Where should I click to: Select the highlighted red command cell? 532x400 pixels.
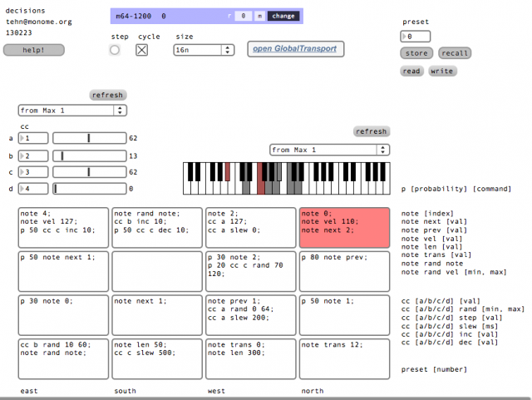tap(344, 227)
